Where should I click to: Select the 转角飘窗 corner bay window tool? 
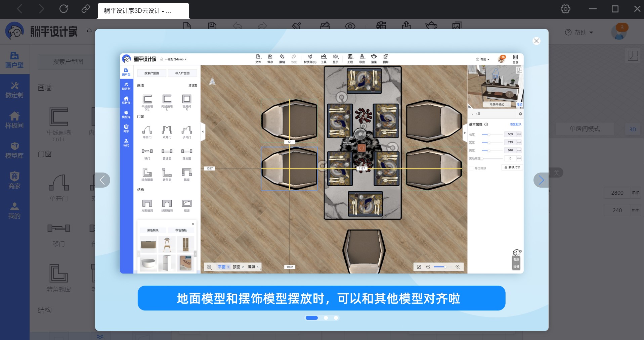point(59,278)
